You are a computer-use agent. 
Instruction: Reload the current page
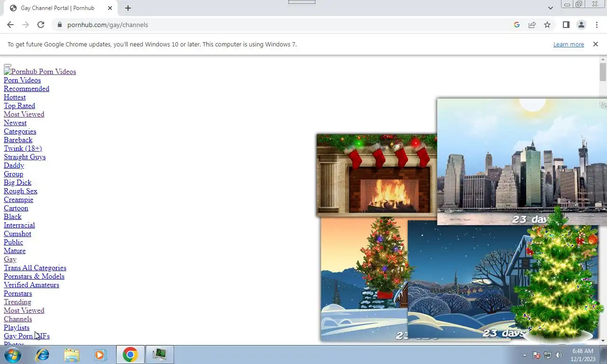click(x=41, y=25)
